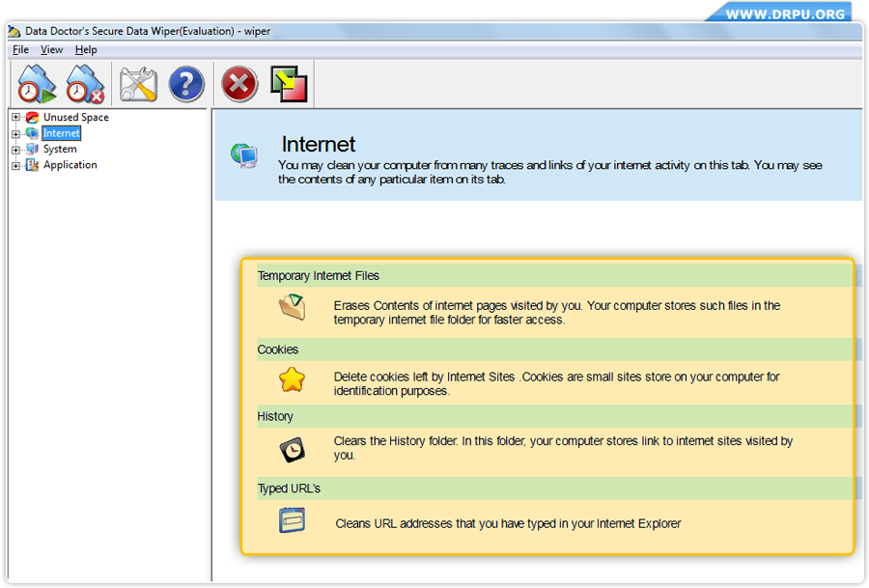This screenshot has height=588, width=869.
Task: Open the Help menu
Action: [x=86, y=50]
